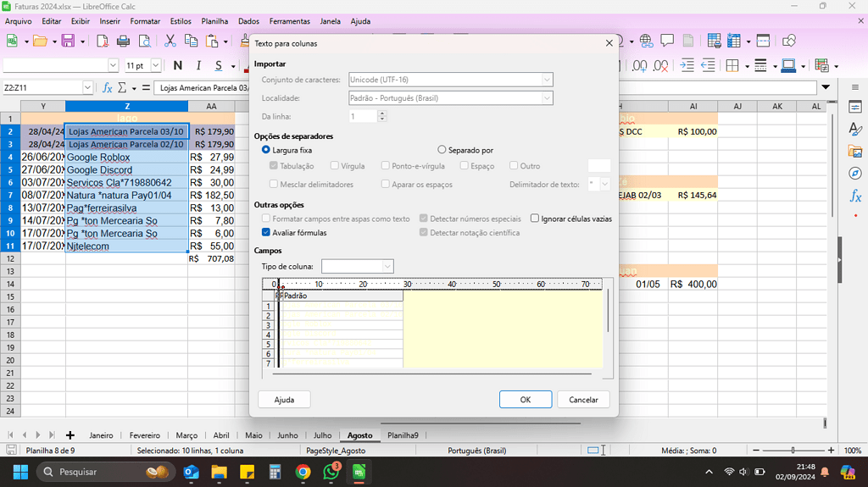Viewport: 868px width, 487px height.
Task: Toggle Italic formatting
Action: coord(198,66)
